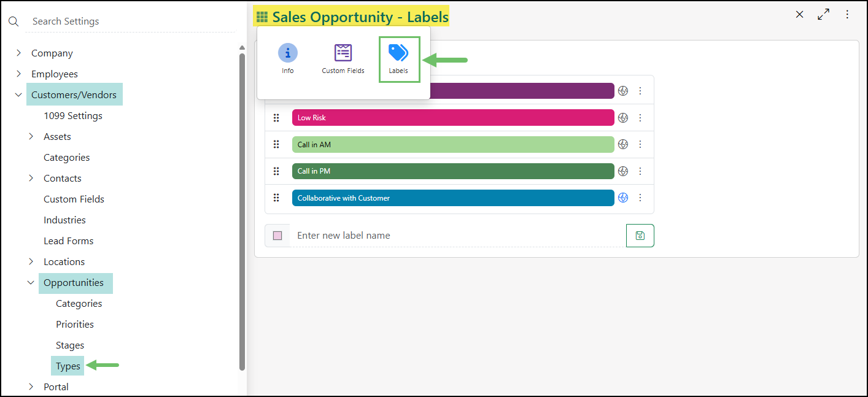Expand the Employees tree node
Screen dimensions: 868x397
click(18, 74)
